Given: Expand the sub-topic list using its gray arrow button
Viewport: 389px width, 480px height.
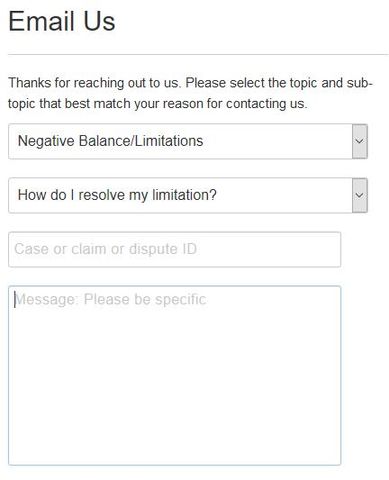Looking at the screenshot, I should coord(360,195).
